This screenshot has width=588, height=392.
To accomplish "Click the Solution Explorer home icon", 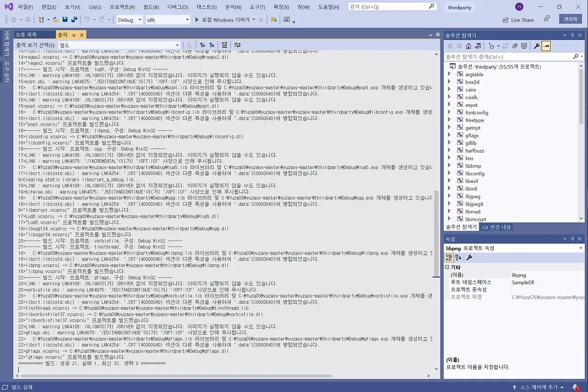I will click(x=468, y=46).
